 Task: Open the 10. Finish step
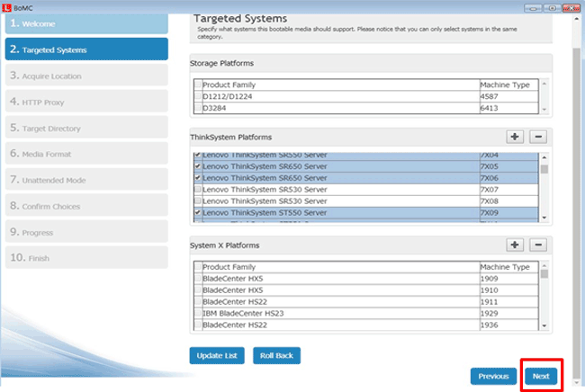click(86, 257)
